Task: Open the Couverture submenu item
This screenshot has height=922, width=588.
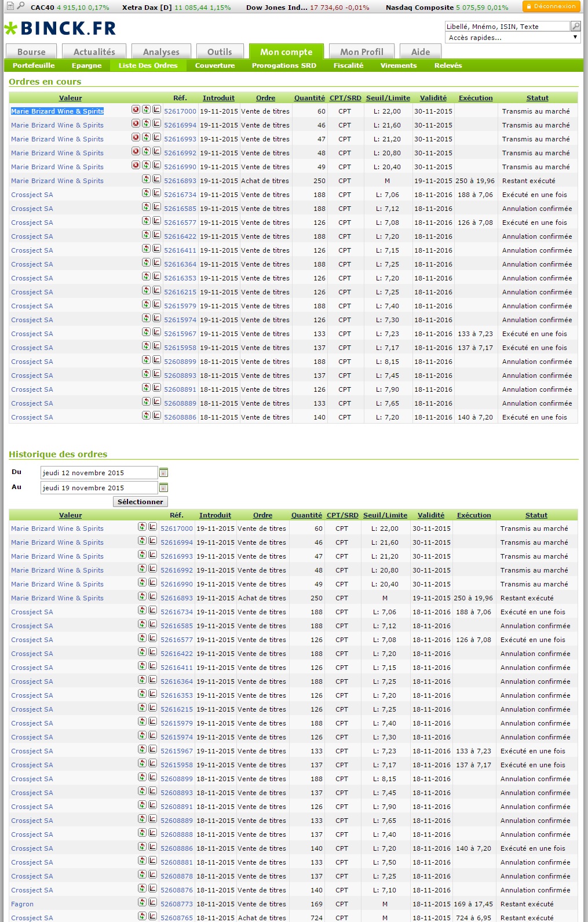Action: [215, 65]
